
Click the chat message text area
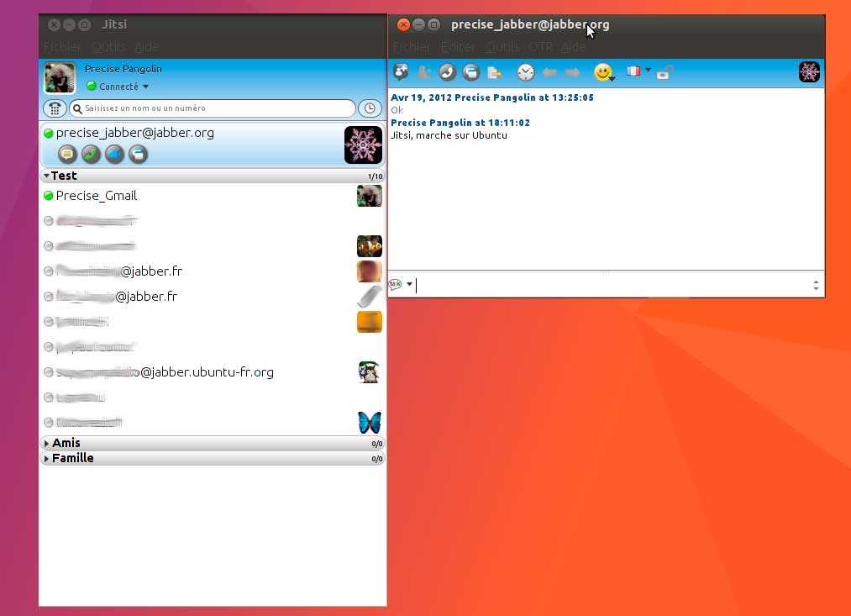[613, 285]
